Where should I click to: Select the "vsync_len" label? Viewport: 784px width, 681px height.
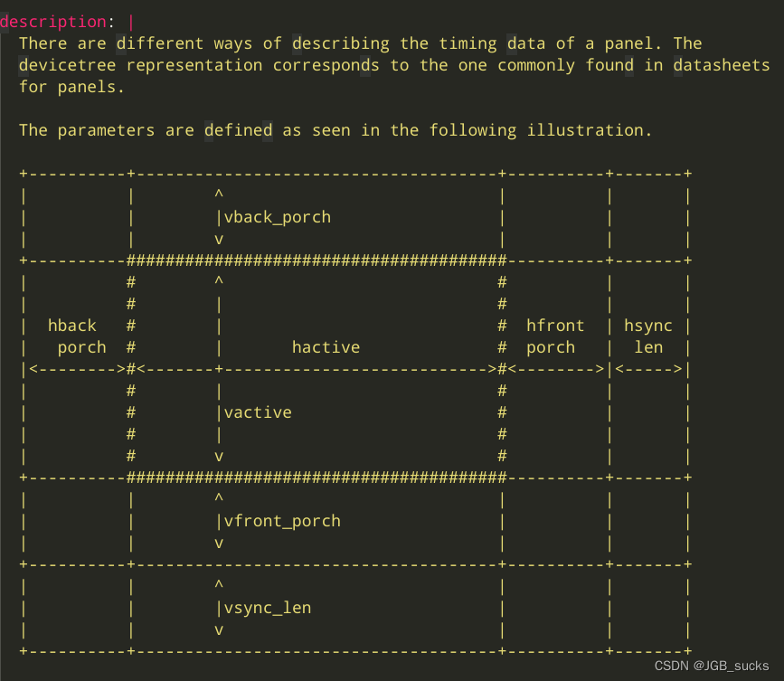point(267,608)
